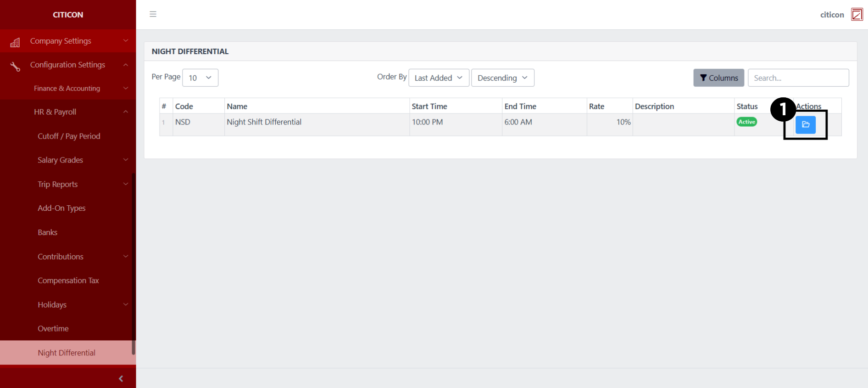Click the hamburger menu icon in header
Viewport: 868px width, 388px height.
click(153, 14)
